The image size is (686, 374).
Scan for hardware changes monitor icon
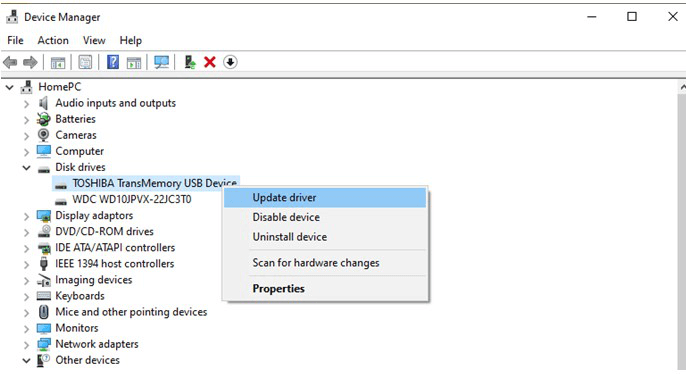tap(161, 62)
